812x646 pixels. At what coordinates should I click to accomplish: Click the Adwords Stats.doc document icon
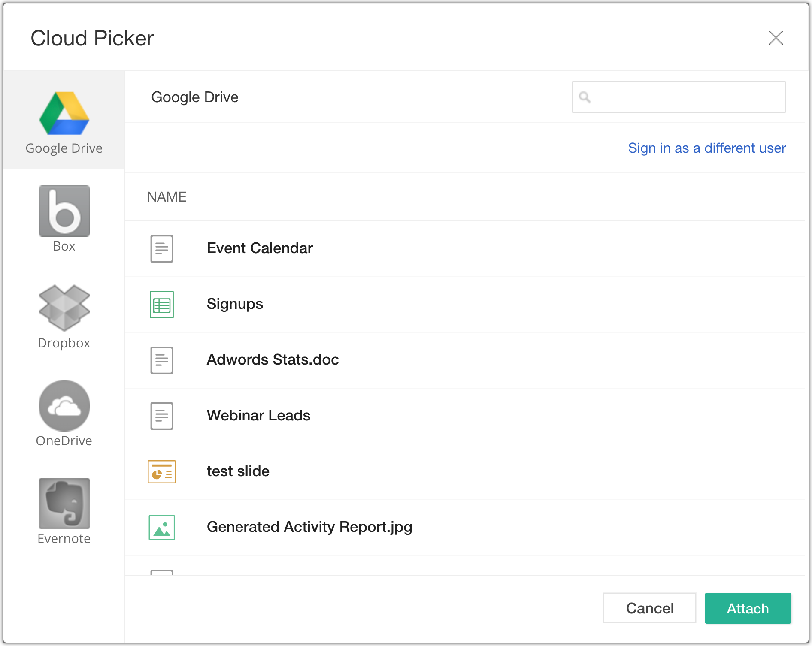pos(162,360)
